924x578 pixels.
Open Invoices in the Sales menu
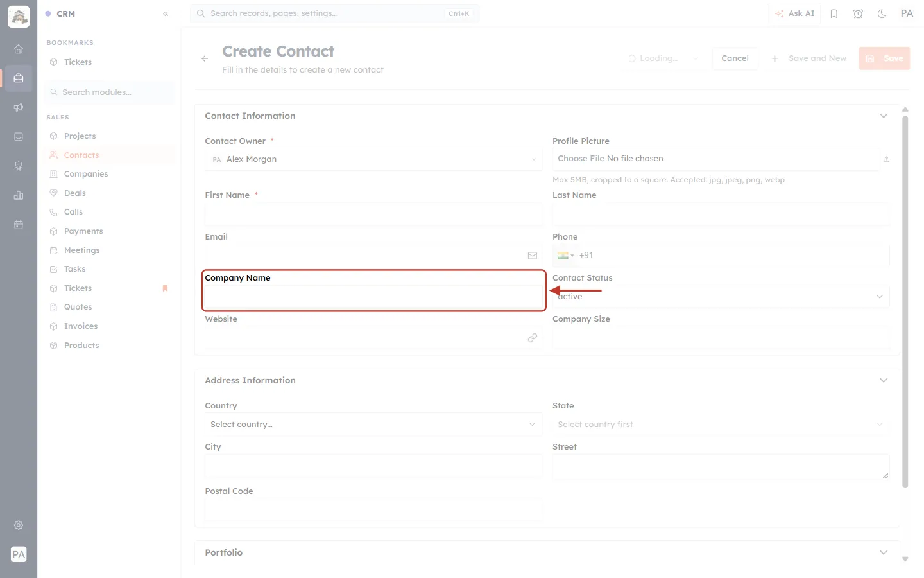pos(110,326)
